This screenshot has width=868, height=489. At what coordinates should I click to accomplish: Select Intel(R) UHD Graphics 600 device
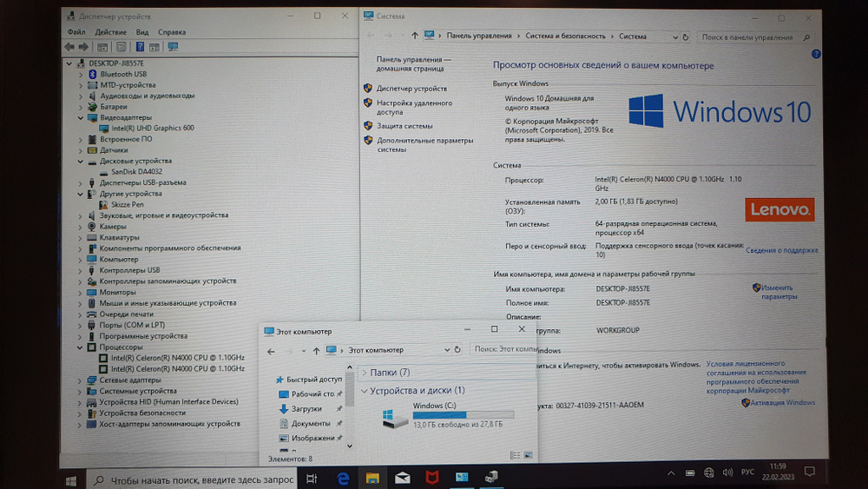[153, 128]
